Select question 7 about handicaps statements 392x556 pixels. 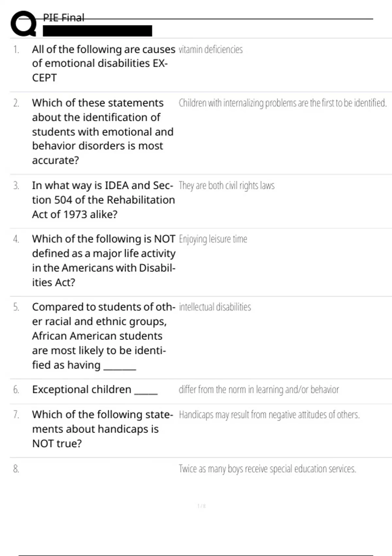click(103, 429)
